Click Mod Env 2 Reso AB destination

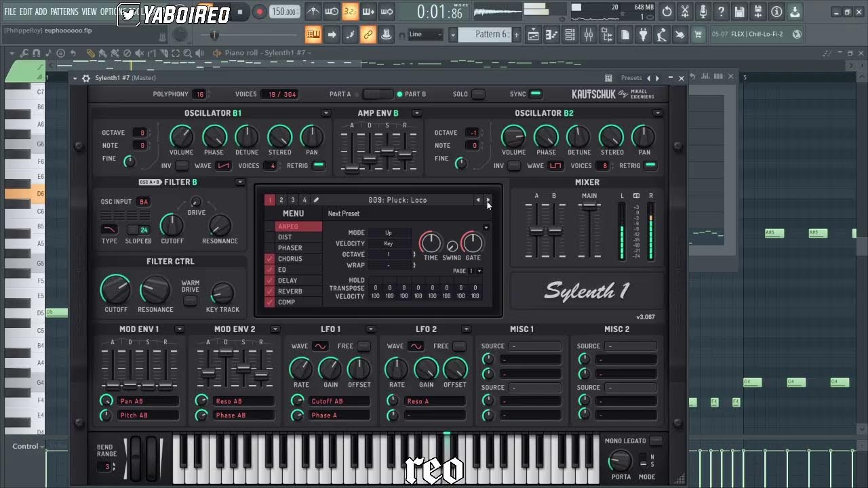pos(243,401)
